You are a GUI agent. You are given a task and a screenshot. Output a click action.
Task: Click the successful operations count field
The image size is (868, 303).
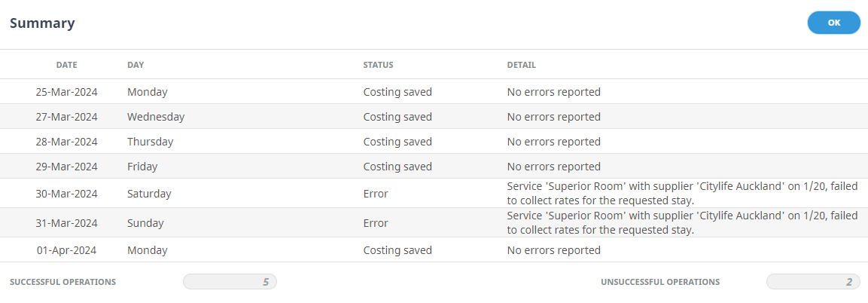230,282
